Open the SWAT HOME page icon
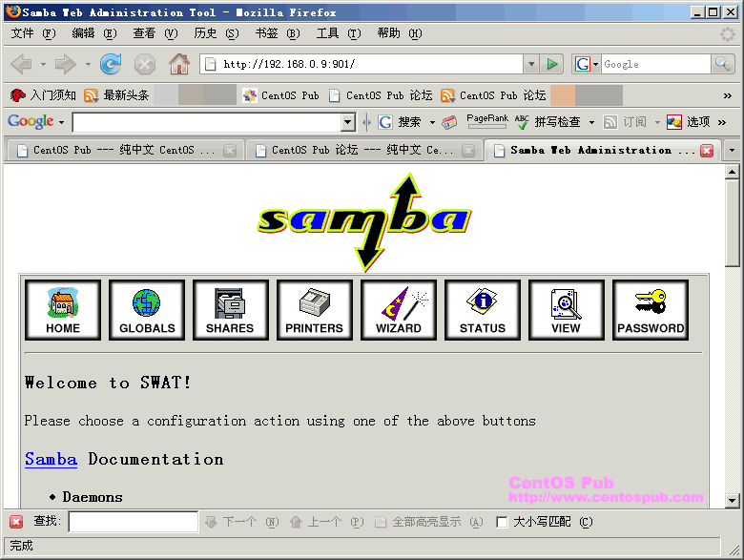 click(x=63, y=310)
